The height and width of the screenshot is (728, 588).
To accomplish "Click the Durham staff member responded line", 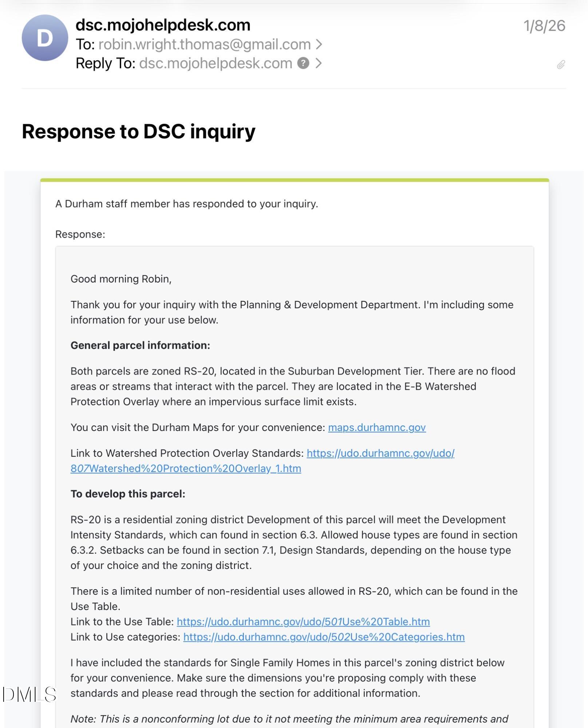I will coord(186,204).
